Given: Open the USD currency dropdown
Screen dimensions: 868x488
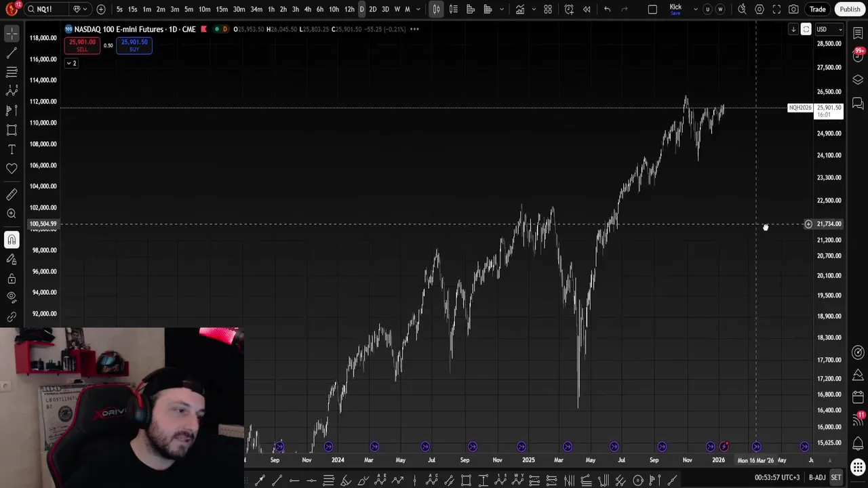Looking at the screenshot, I should pyautogui.click(x=829, y=29).
